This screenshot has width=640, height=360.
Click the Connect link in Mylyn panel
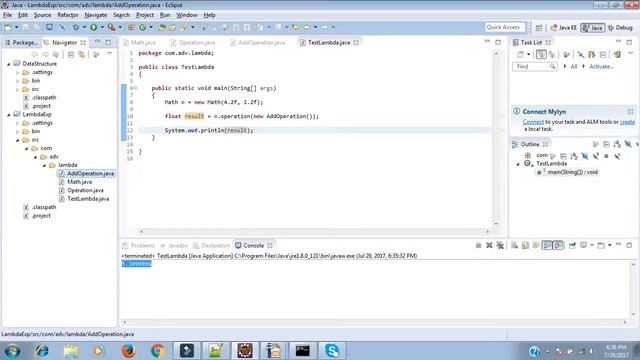click(x=533, y=122)
